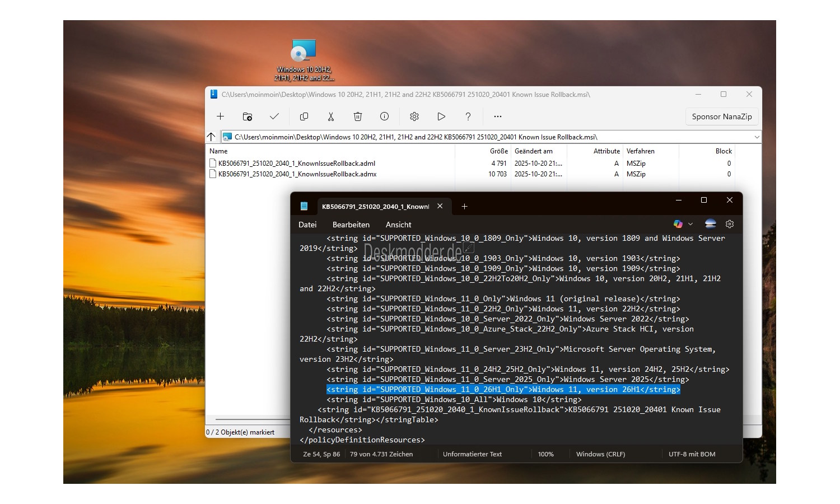Click the question mark help icon
This screenshot has width=840, height=504.
(x=468, y=116)
